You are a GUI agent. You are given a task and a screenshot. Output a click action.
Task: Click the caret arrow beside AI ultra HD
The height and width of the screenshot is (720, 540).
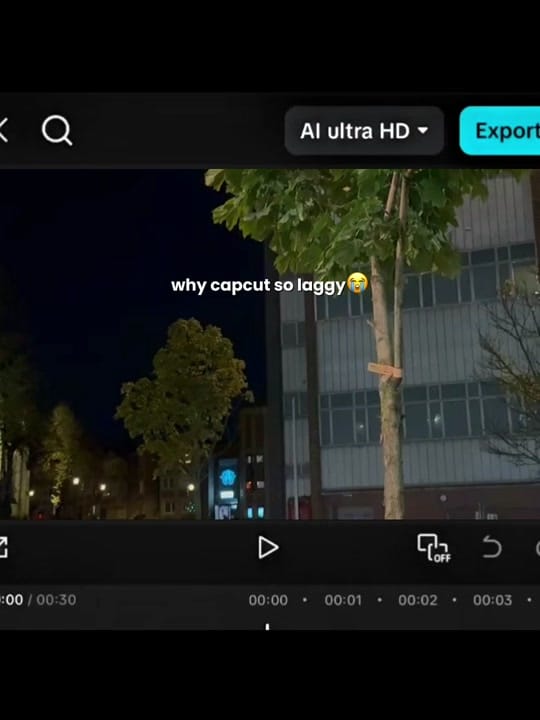[x=423, y=130]
